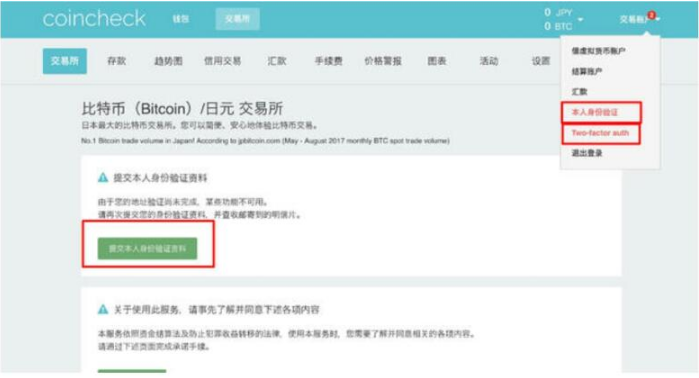View the 手续费 tab
This screenshot has height=378, width=699.
(x=329, y=61)
